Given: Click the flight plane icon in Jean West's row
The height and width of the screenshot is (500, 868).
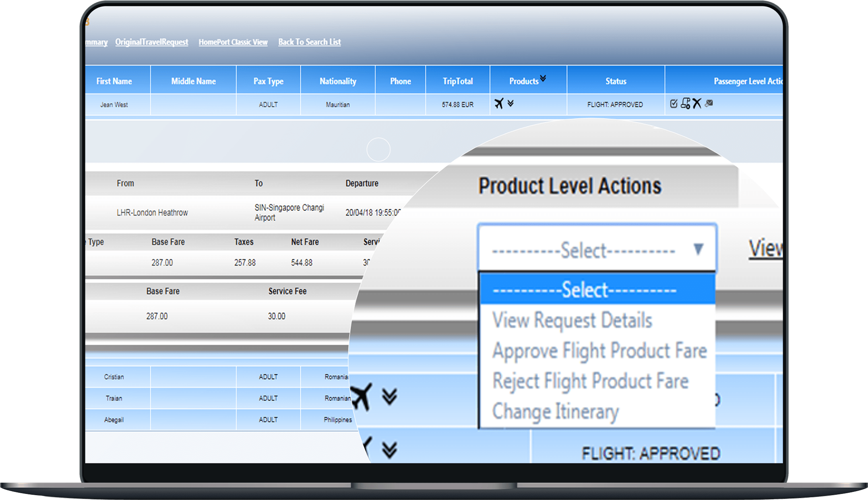Looking at the screenshot, I should tap(499, 104).
